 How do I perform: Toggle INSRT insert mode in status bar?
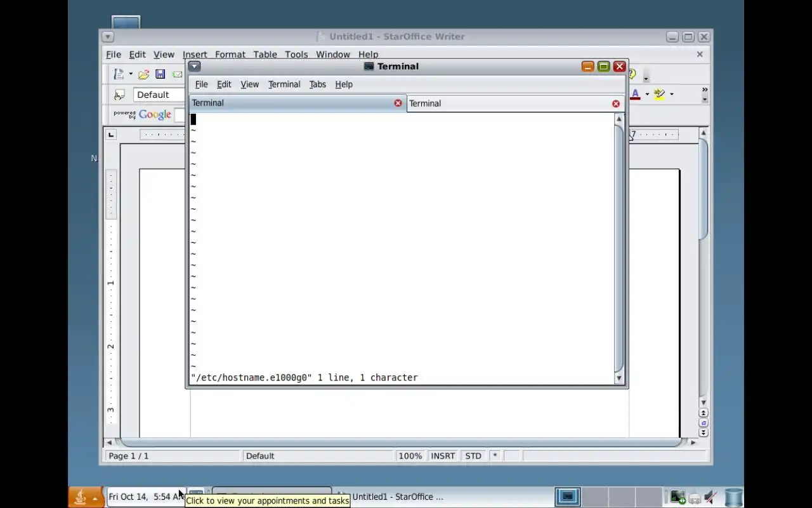tap(443, 456)
